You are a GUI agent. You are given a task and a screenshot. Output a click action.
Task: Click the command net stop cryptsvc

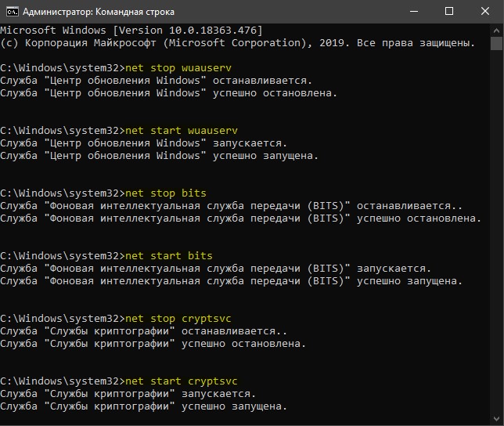coord(178,319)
